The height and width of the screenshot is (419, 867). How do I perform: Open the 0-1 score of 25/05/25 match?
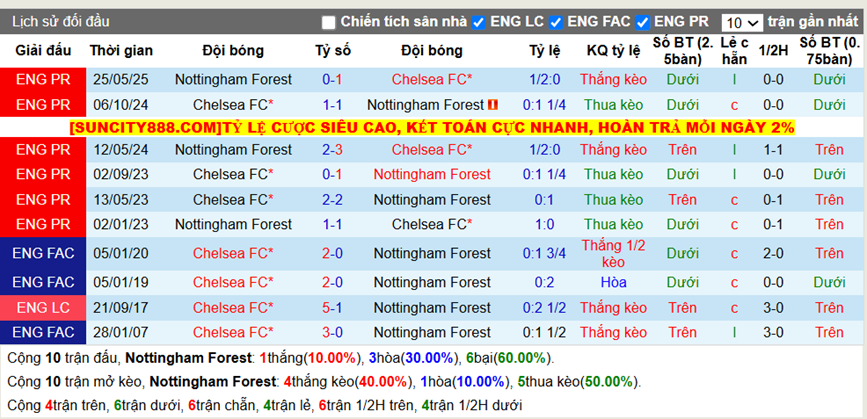(333, 79)
